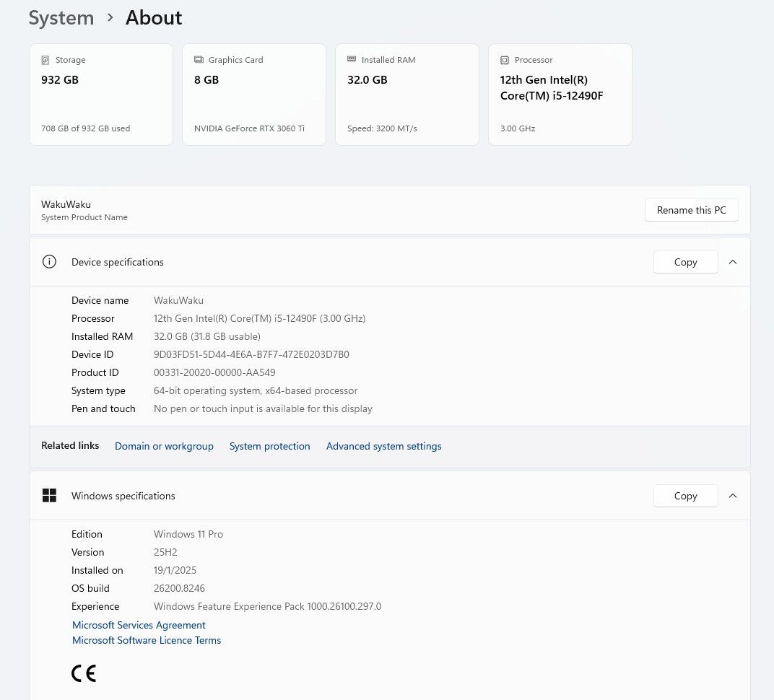Image resolution: width=774 pixels, height=700 pixels.
Task: Click the '708 GB of 932 GB used' text
Action: (85, 128)
